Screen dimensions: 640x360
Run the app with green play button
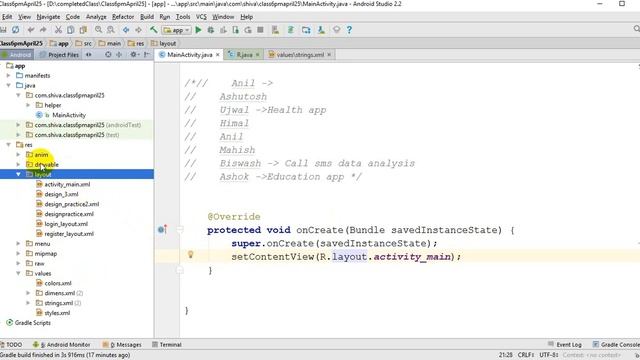point(198,30)
